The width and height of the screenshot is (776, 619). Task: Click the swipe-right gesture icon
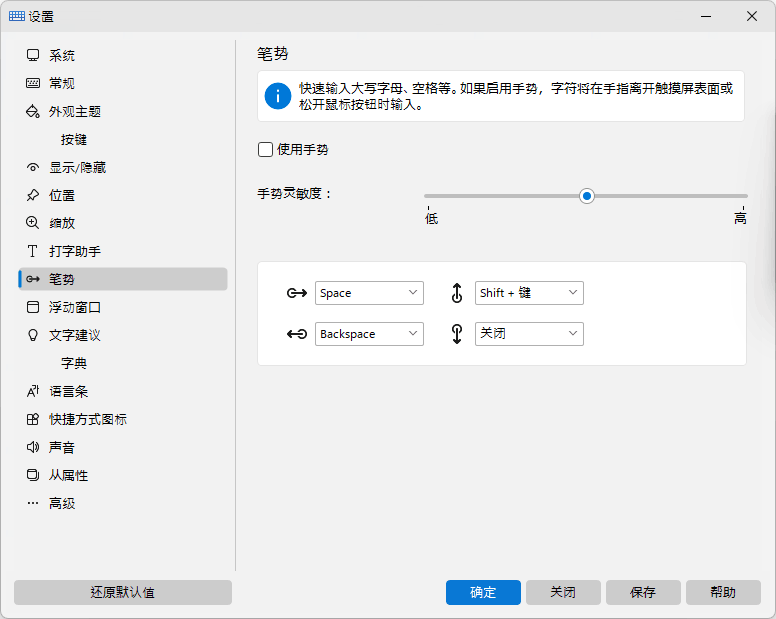(x=297, y=293)
